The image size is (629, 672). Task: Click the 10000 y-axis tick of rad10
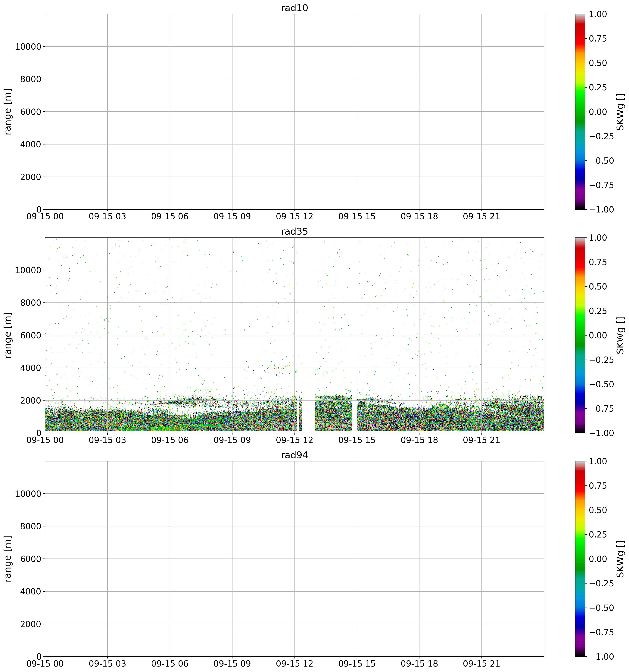click(x=28, y=47)
